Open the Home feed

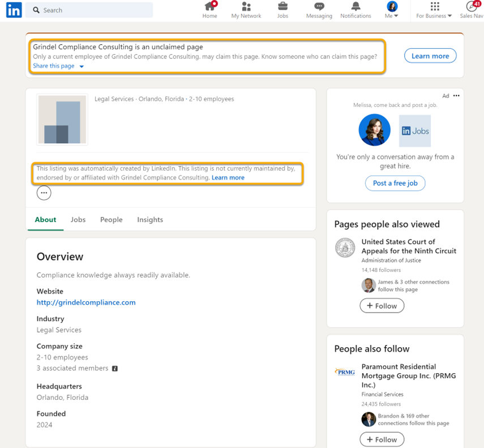[x=209, y=10]
